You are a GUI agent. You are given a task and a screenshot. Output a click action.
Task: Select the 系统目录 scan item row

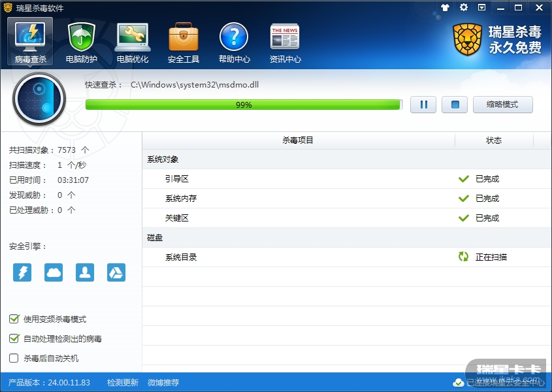[347, 257]
